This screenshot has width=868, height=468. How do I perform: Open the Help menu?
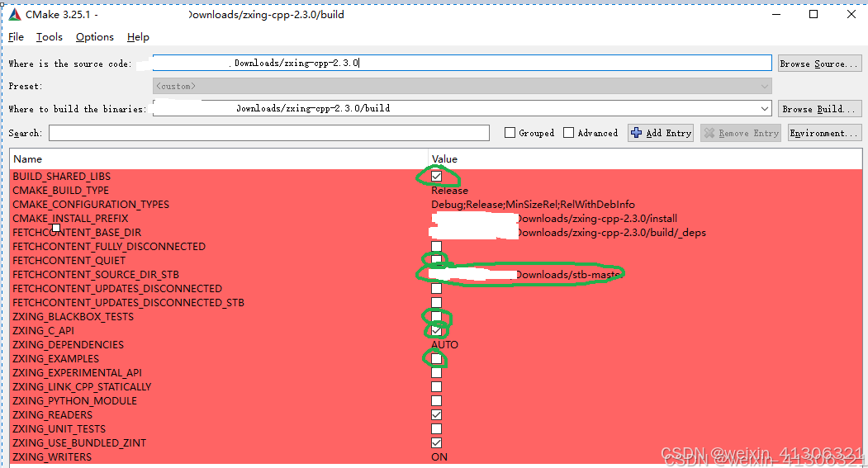(138, 37)
